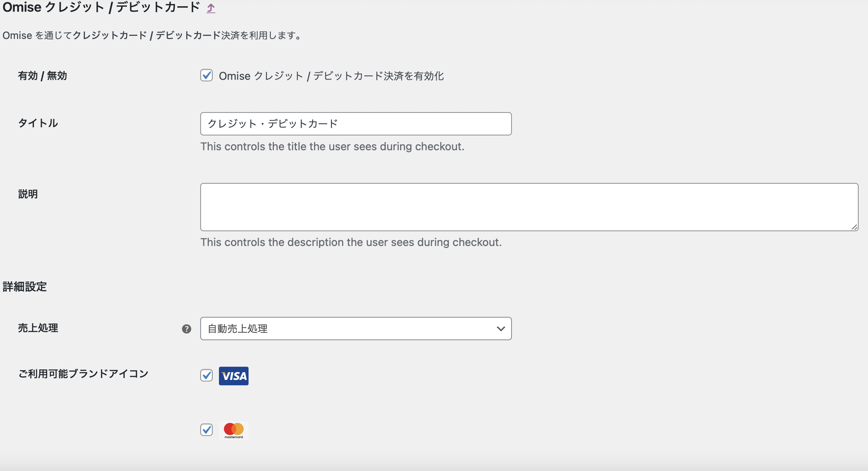
Task: Click the 詳細設定 section heading
Action: pos(25,287)
